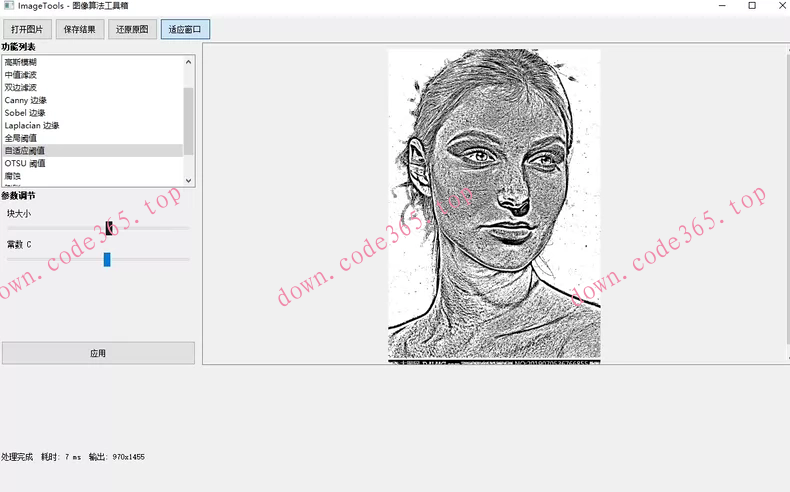Select the highlighted 自适应阈值 item
The width and height of the screenshot is (790, 492).
coord(93,151)
